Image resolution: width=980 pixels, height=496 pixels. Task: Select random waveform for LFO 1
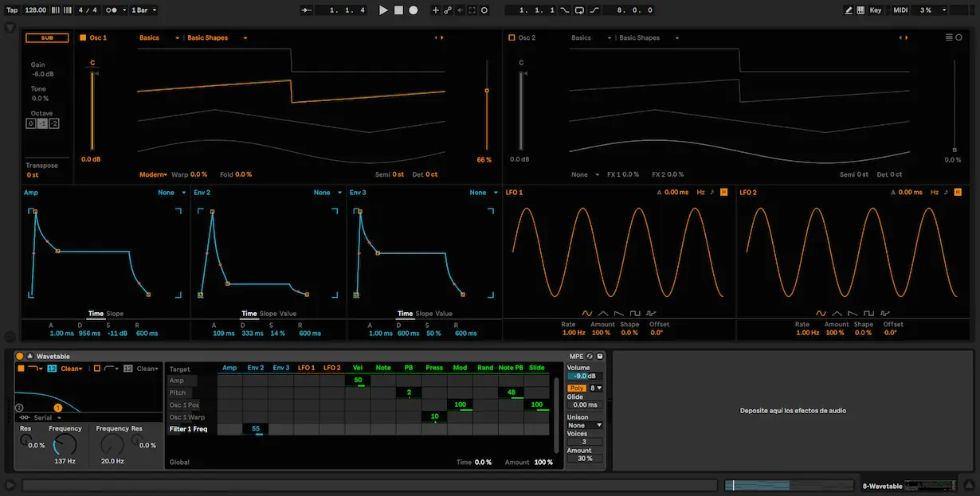click(x=651, y=314)
